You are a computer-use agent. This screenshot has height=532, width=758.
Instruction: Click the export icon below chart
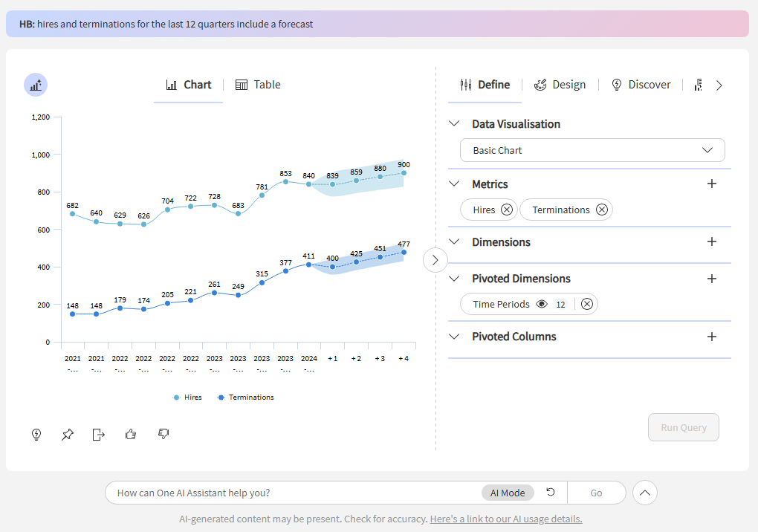pos(99,435)
